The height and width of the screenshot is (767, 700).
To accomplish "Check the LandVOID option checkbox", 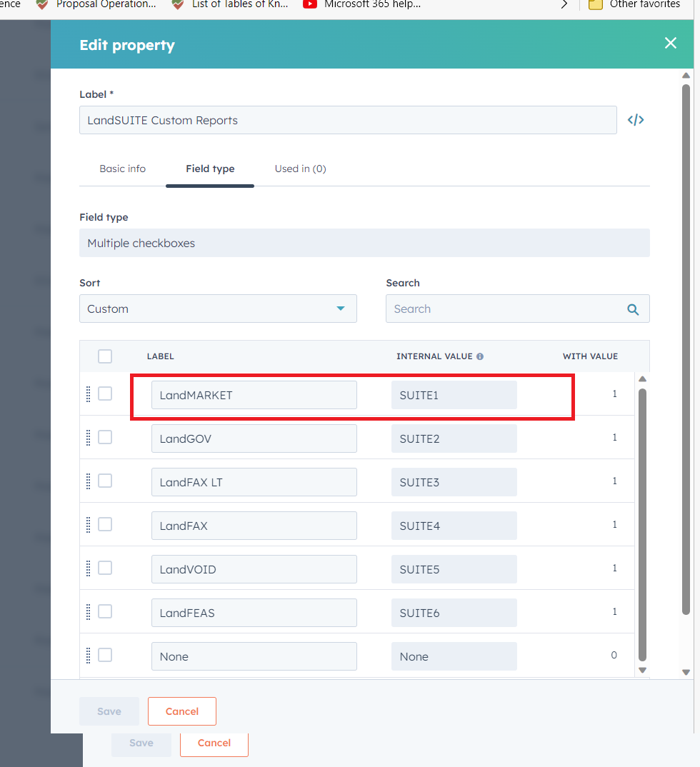I will click(105, 568).
